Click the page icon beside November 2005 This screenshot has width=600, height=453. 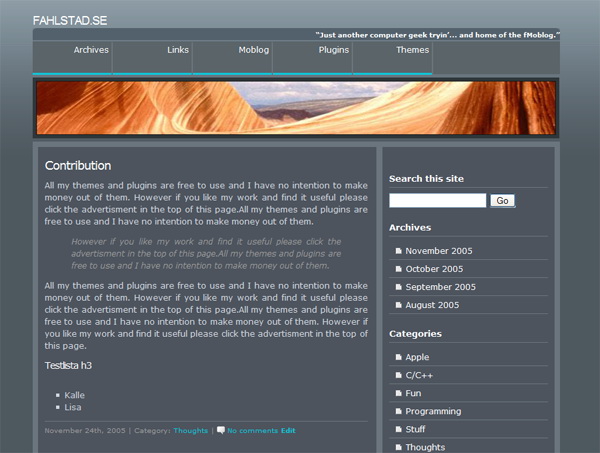click(x=398, y=251)
